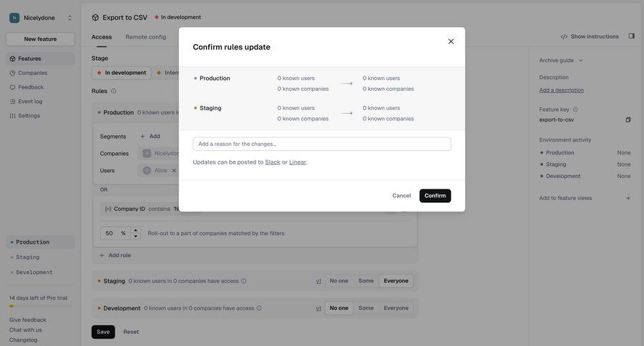Click Give feedback link
This screenshot has height=346, width=644.
coord(27,320)
